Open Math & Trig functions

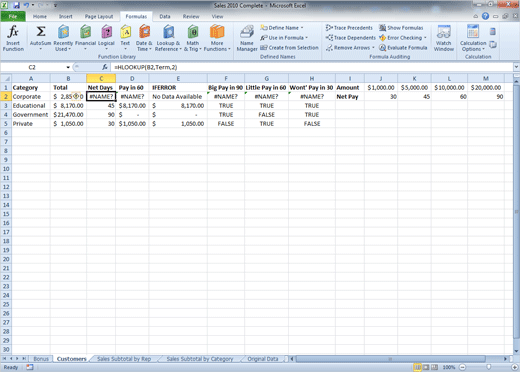click(x=193, y=38)
